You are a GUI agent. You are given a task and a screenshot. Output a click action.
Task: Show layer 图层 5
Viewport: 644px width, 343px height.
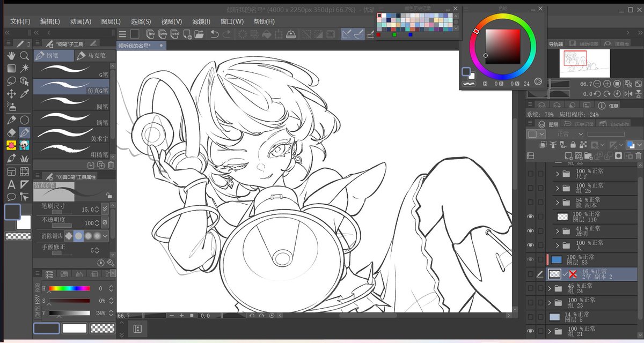point(531,317)
